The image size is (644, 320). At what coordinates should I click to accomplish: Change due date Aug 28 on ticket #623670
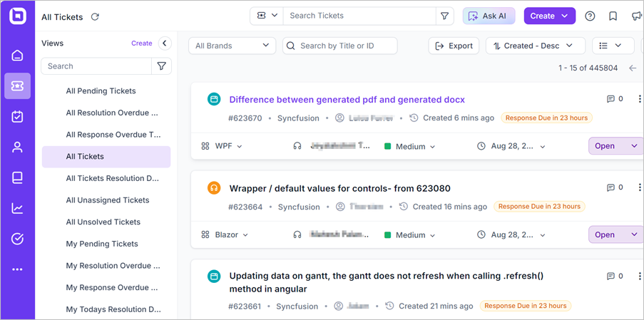point(511,146)
